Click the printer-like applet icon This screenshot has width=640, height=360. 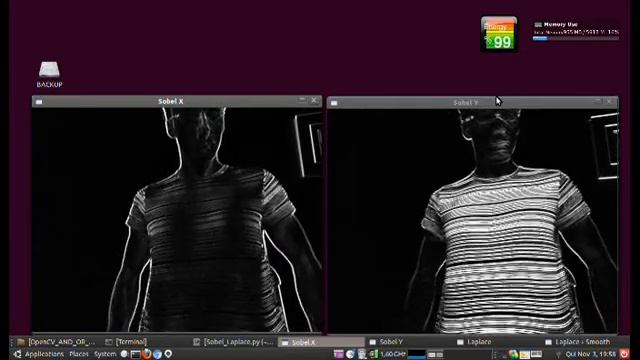tap(362, 354)
